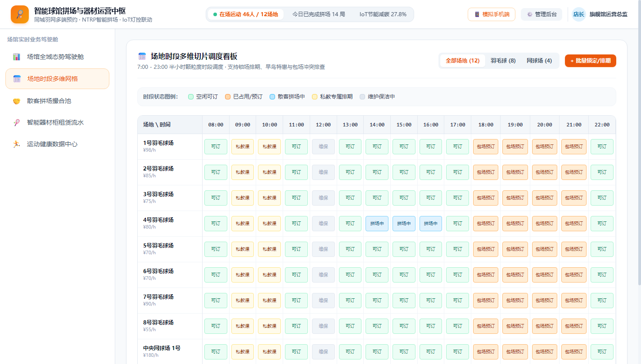
Task: Book 4号羽毛球场 17:00 可订 slot
Action: pos(458,224)
